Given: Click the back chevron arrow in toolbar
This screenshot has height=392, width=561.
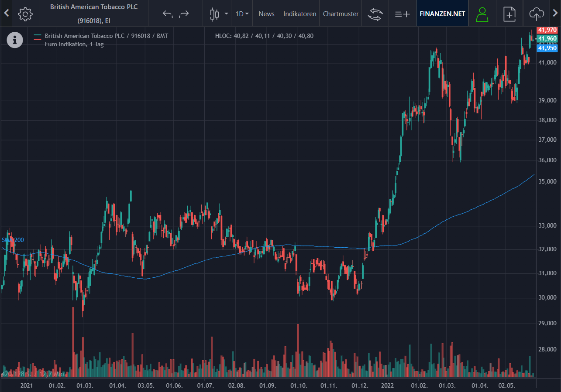Looking at the screenshot, I should (6, 14).
